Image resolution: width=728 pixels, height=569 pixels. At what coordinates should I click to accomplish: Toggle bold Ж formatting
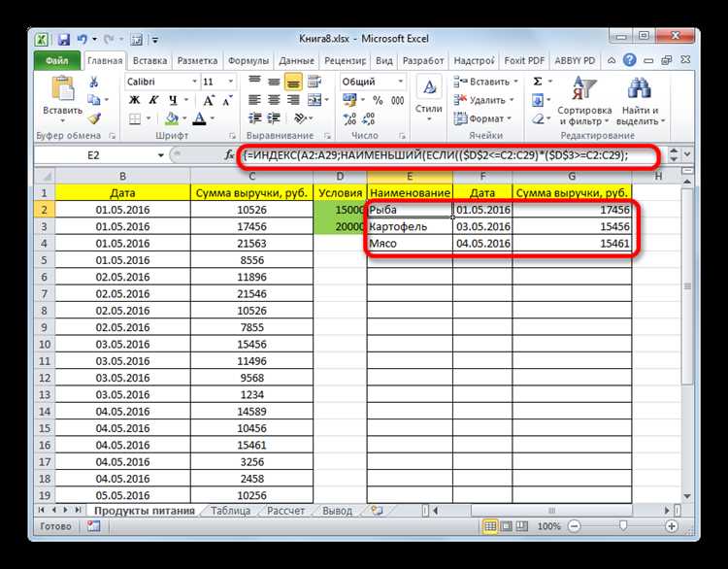coord(134,100)
